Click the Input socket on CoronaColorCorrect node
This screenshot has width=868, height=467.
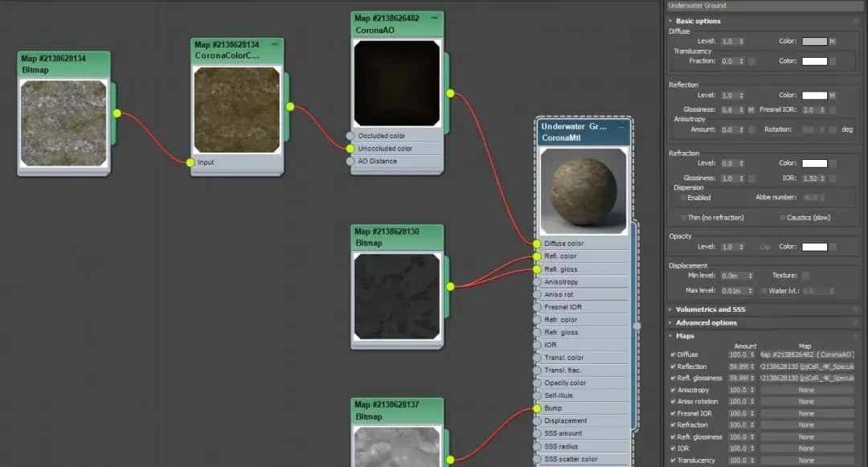coord(190,162)
